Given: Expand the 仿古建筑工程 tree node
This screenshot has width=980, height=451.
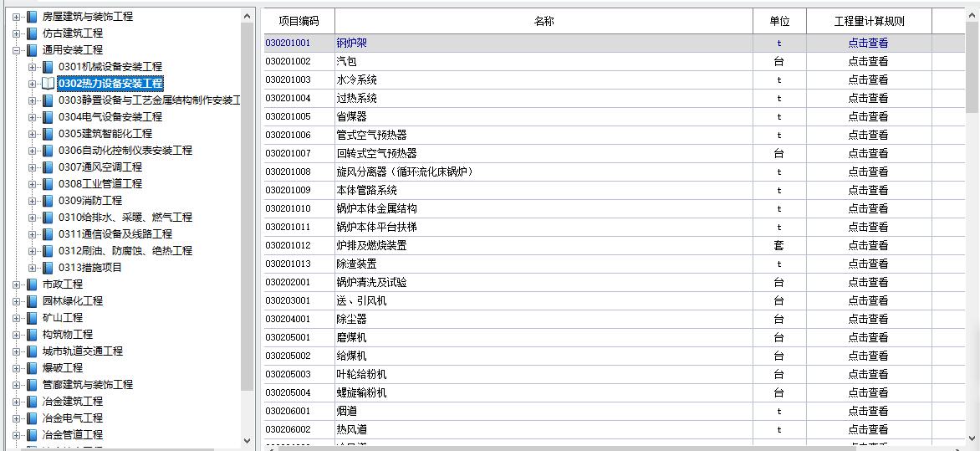Looking at the screenshot, I should click(16, 33).
